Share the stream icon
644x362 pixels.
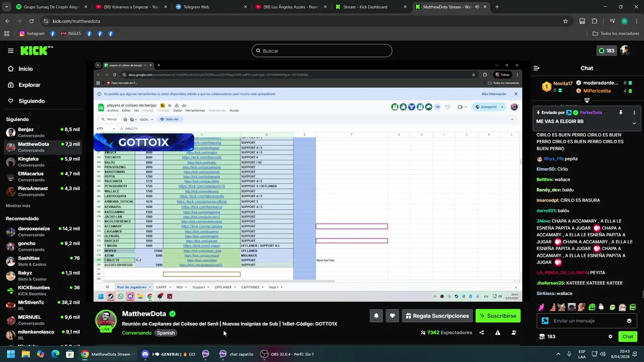pos(481,333)
